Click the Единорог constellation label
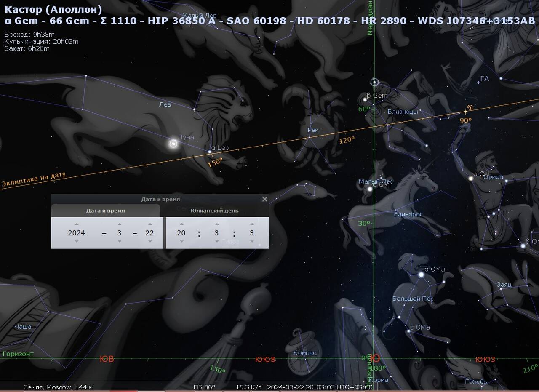The image size is (539, 392). pyautogui.click(x=408, y=214)
